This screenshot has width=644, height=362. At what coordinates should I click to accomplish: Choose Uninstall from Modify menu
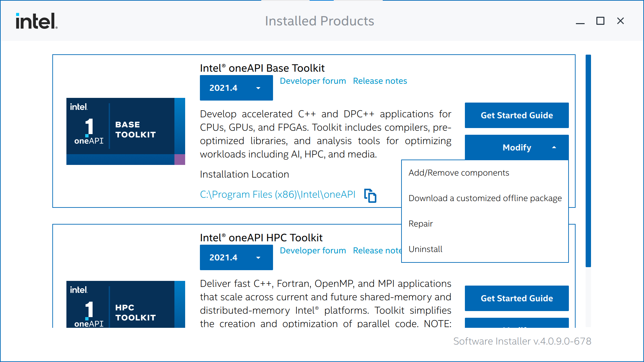pyautogui.click(x=425, y=249)
